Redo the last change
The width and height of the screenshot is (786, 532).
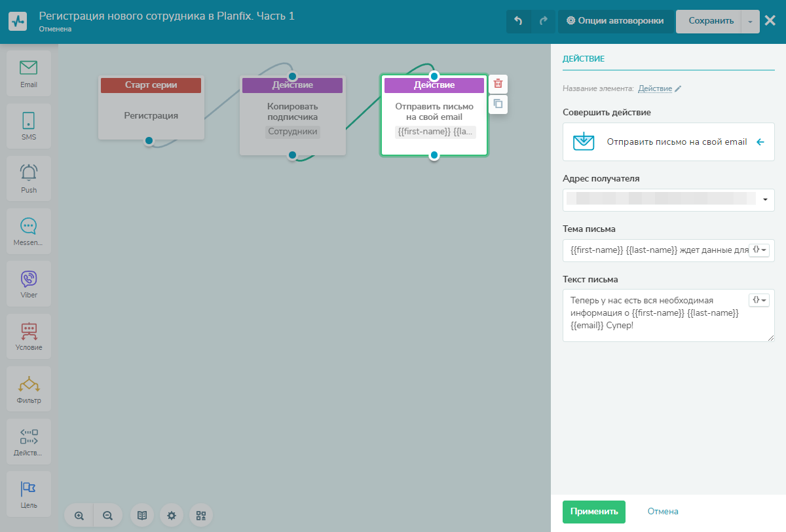tap(543, 21)
